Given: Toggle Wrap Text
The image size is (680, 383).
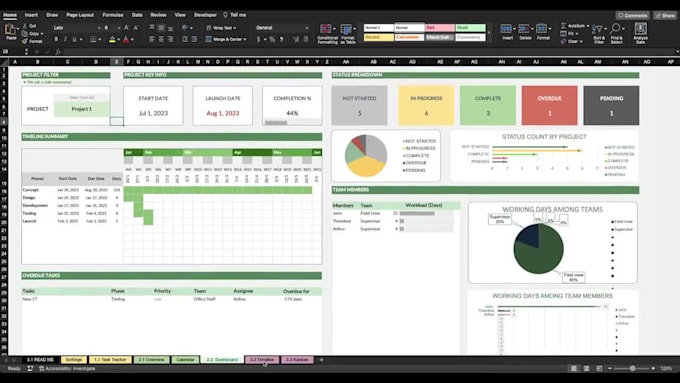Looking at the screenshot, I should [x=221, y=28].
